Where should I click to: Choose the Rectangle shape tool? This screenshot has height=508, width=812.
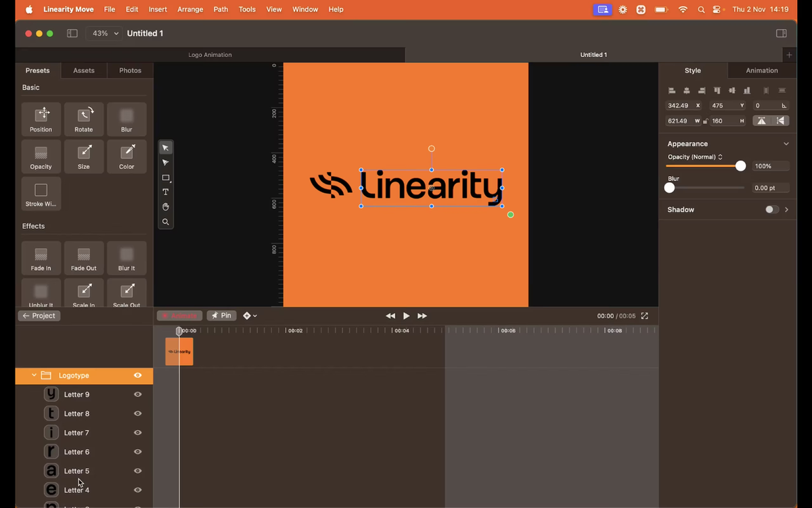166,177
